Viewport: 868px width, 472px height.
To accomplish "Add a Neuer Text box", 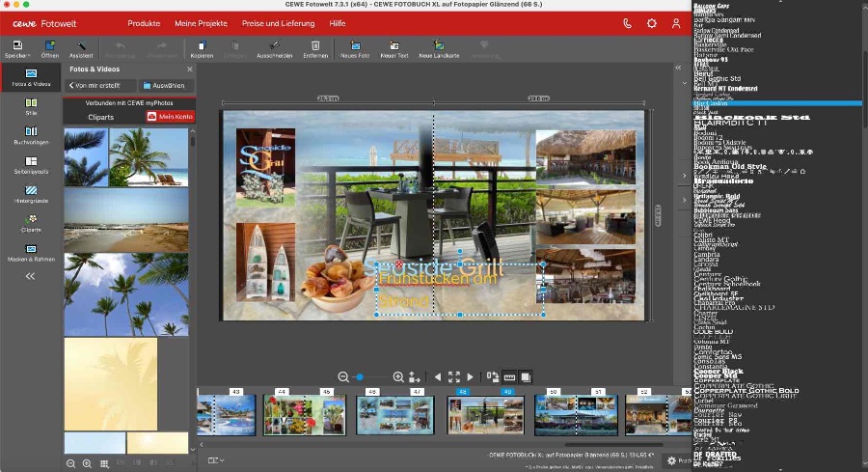I will point(394,45).
